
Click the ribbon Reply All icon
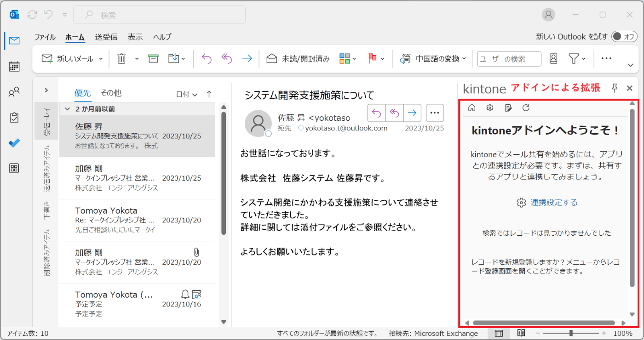[227, 59]
